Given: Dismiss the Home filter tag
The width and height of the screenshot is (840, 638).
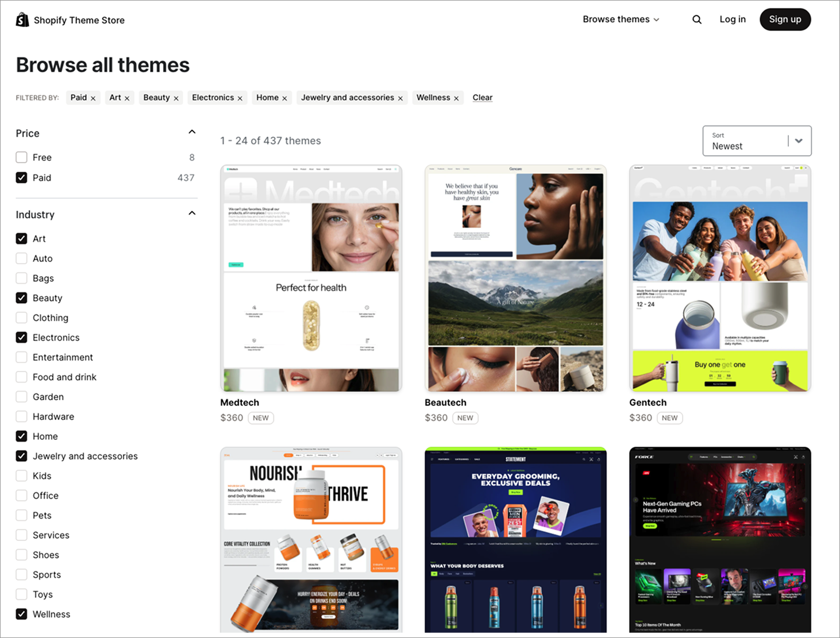Looking at the screenshot, I should pos(284,98).
